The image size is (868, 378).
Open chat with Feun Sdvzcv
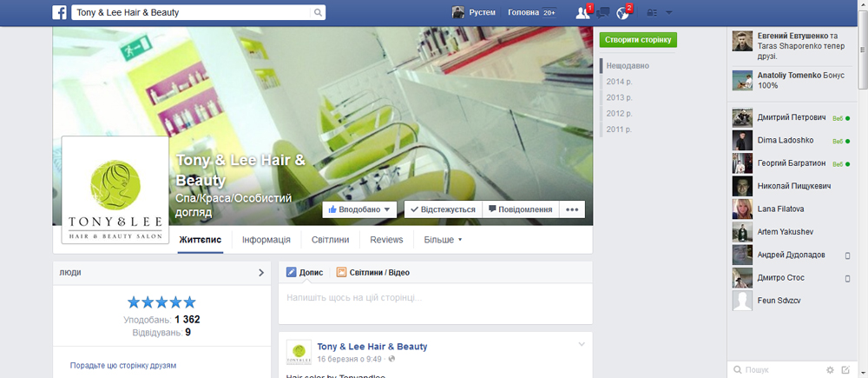point(792,301)
